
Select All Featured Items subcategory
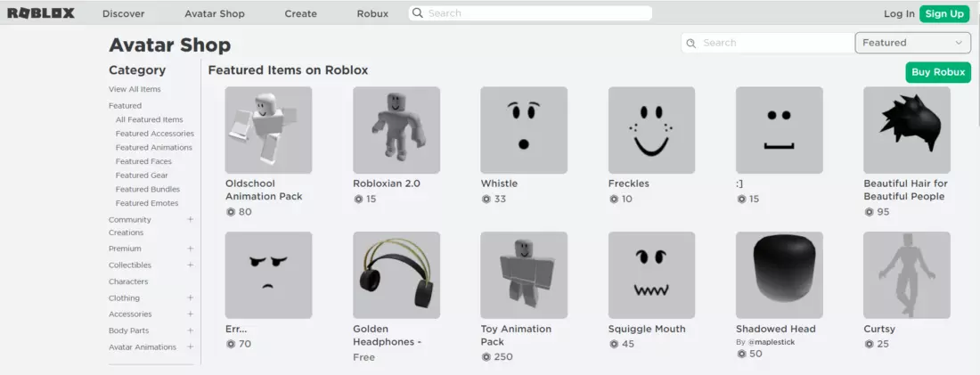tap(150, 119)
